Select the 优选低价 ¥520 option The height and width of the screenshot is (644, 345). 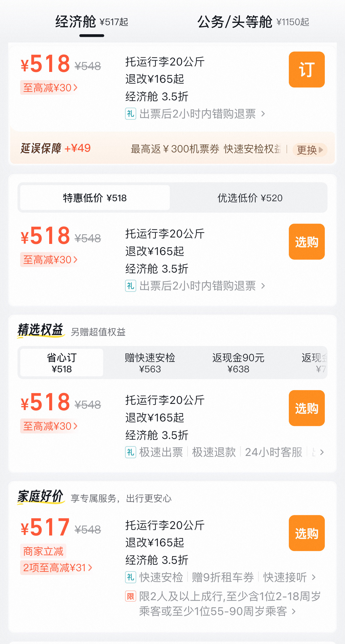click(250, 198)
